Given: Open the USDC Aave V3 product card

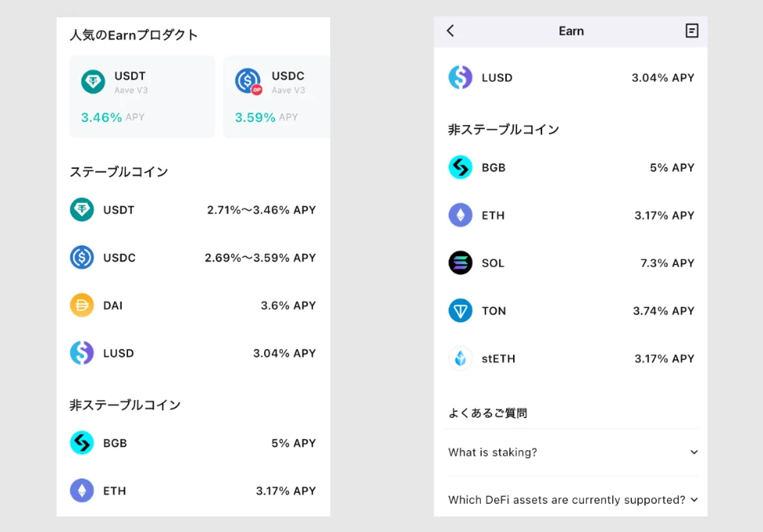Looking at the screenshot, I should (x=277, y=96).
